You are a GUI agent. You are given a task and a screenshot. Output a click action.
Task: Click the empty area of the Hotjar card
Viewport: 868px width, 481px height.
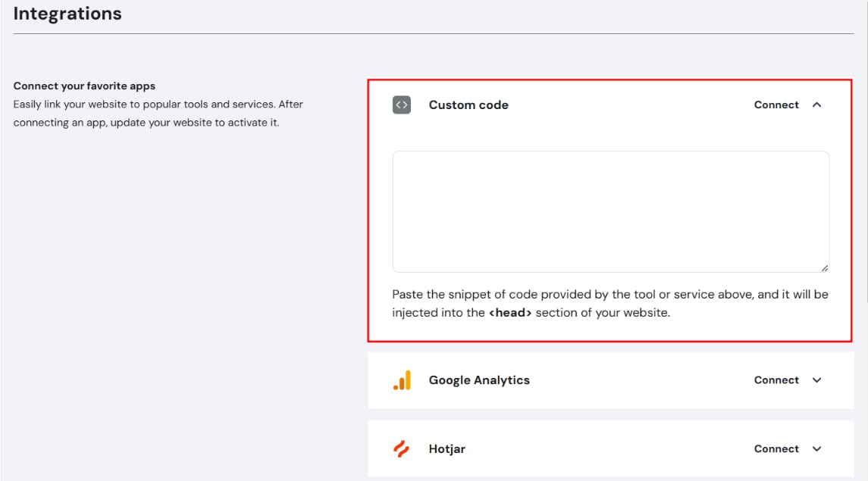click(606, 449)
